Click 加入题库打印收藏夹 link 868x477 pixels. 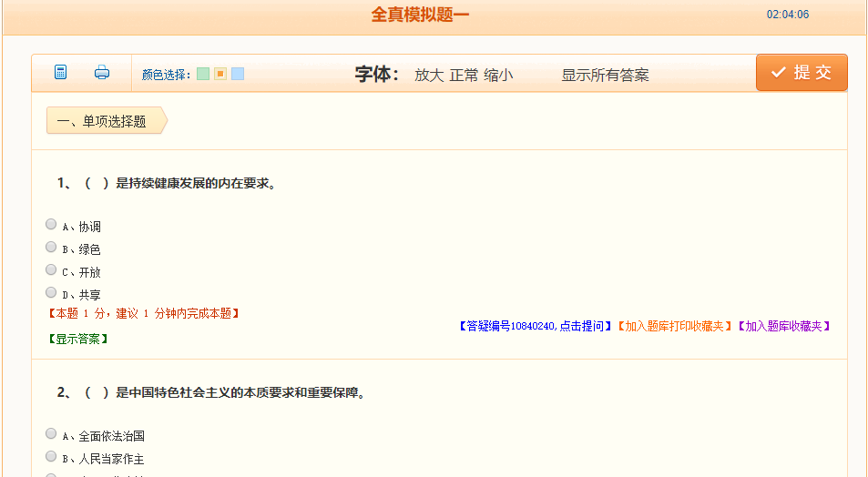click(675, 326)
